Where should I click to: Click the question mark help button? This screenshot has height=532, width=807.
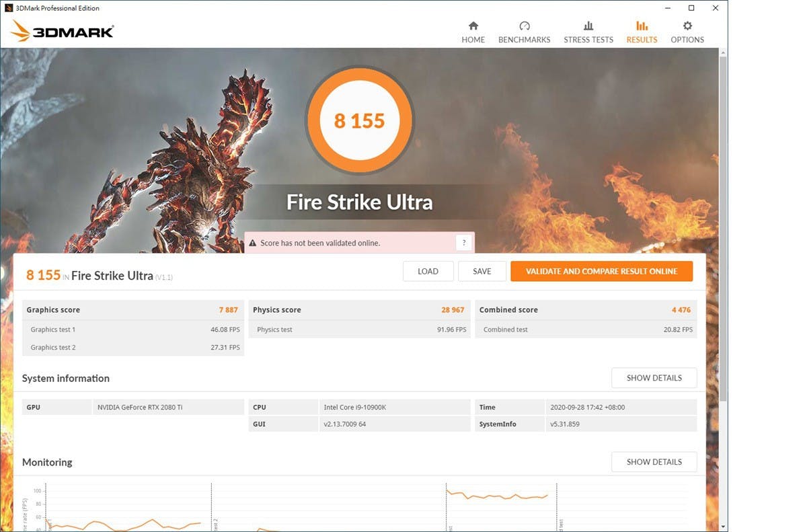click(463, 243)
